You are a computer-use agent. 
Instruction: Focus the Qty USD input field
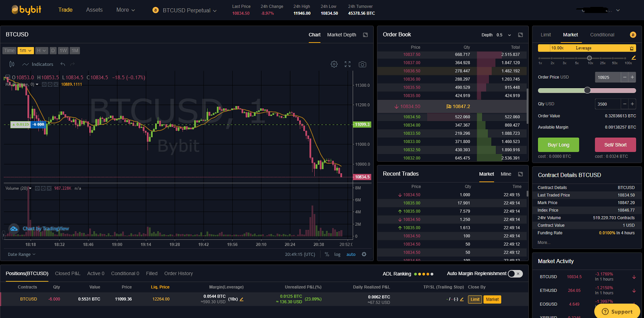click(608, 104)
